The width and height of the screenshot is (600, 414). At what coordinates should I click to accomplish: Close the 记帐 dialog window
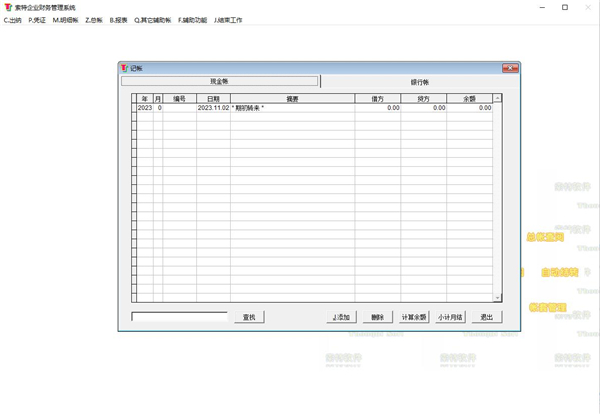click(510, 68)
